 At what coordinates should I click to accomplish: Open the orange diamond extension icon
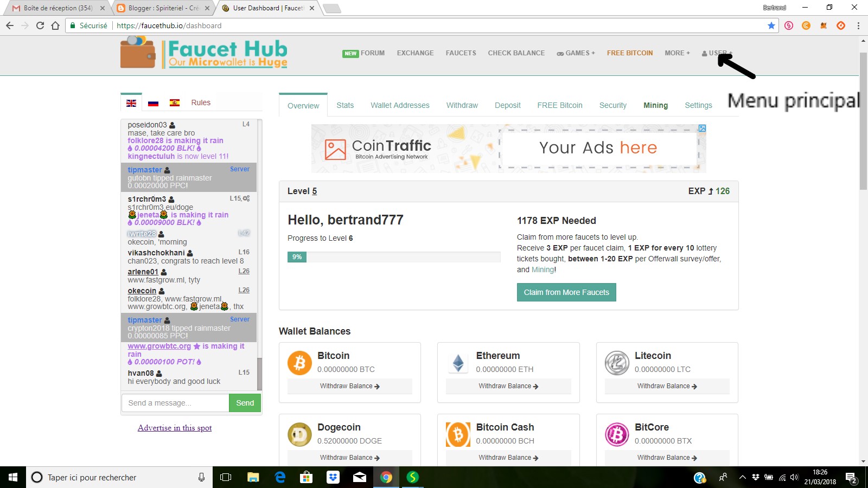tap(841, 25)
